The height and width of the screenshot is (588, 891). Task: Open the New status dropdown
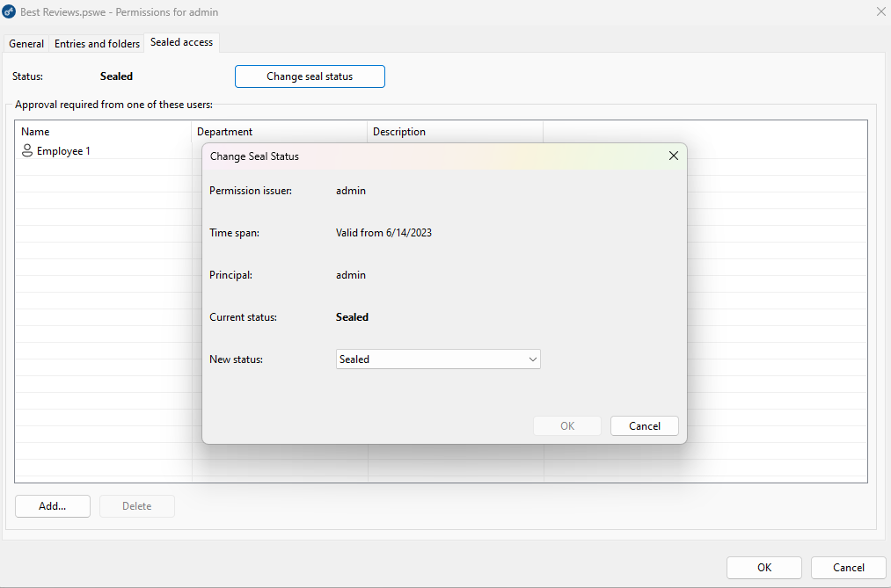pos(532,359)
